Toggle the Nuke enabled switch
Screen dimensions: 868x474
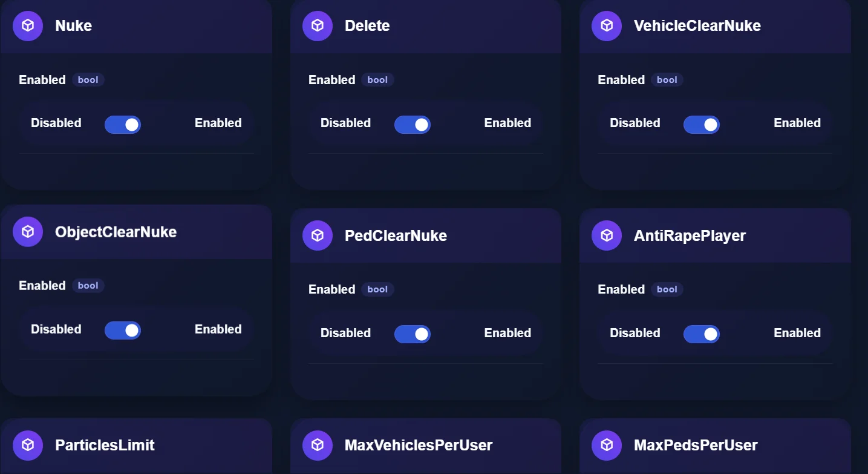click(123, 125)
